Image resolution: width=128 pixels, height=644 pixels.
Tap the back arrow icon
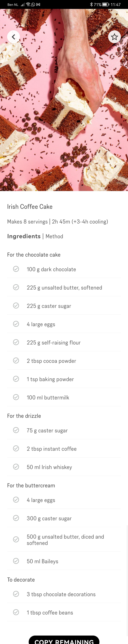point(13,37)
